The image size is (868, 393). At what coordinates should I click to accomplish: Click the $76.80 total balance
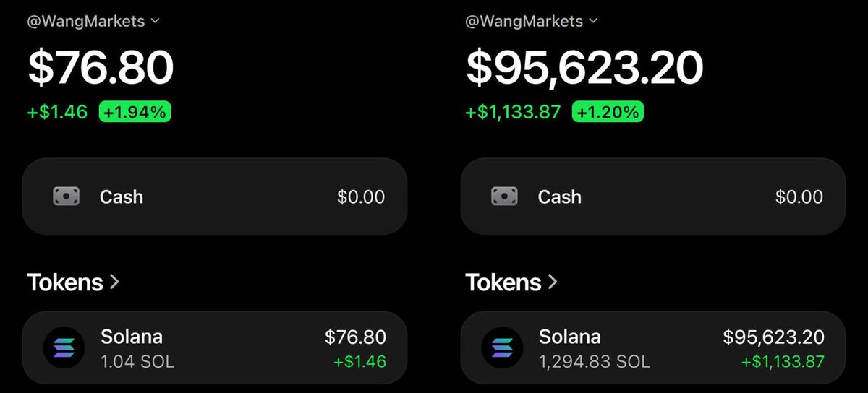[101, 67]
